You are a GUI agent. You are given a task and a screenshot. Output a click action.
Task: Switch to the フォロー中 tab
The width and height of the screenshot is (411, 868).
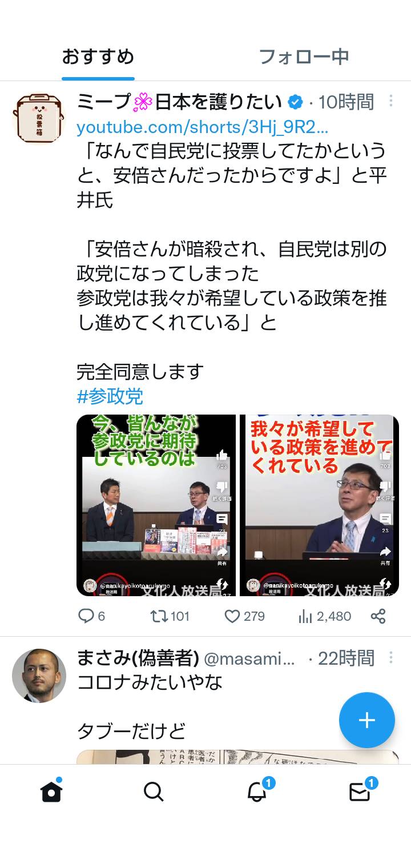pyautogui.click(x=304, y=57)
